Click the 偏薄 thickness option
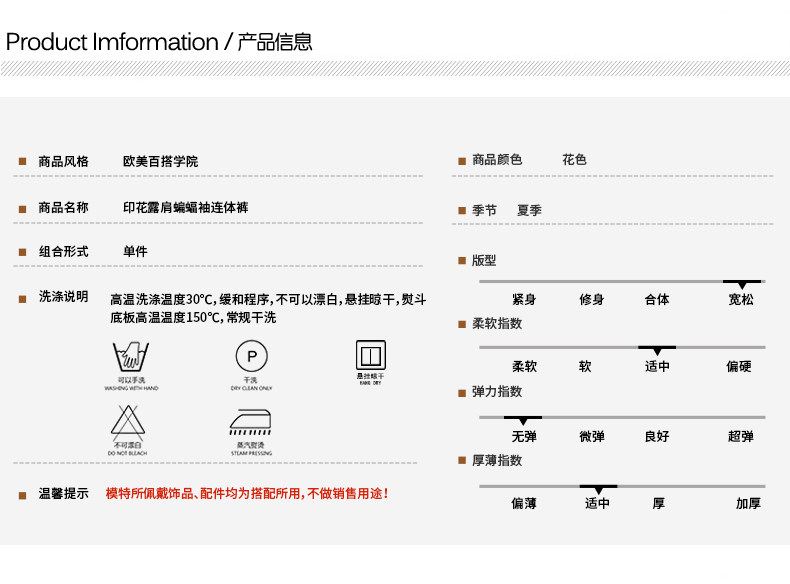The image size is (790, 584). click(x=524, y=503)
